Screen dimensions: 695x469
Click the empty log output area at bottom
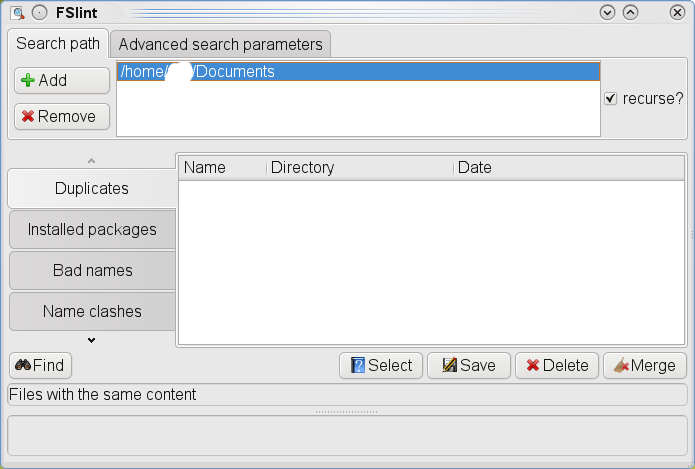[x=348, y=435]
